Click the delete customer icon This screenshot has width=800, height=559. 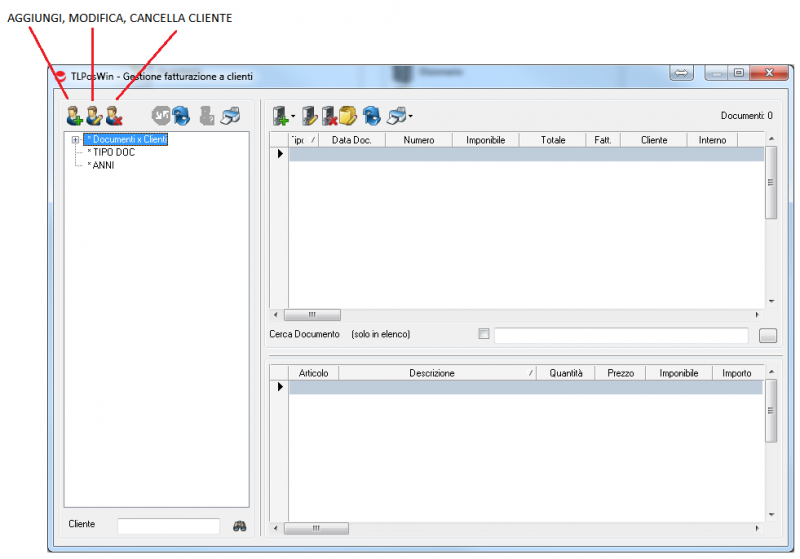click(x=114, y=116)
